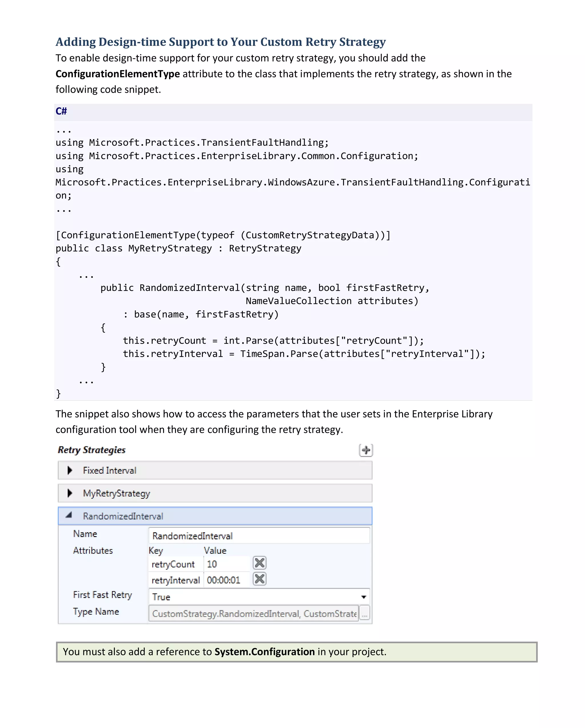The height and width of the screenshot is (728, 585).
Task: Click the Type Name browse ellipsis button
Action: click(x=364, y=614)
